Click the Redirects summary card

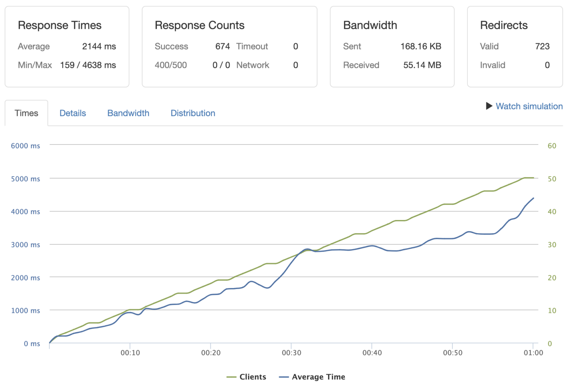point(514,46)
